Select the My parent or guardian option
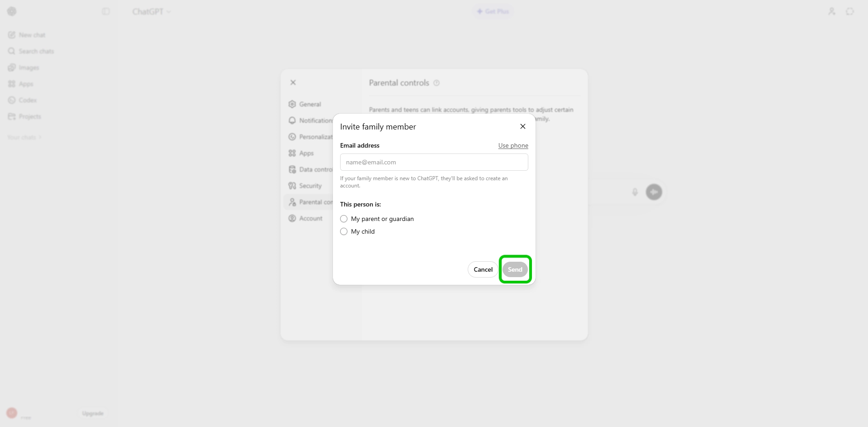 (x=344, y=219)
